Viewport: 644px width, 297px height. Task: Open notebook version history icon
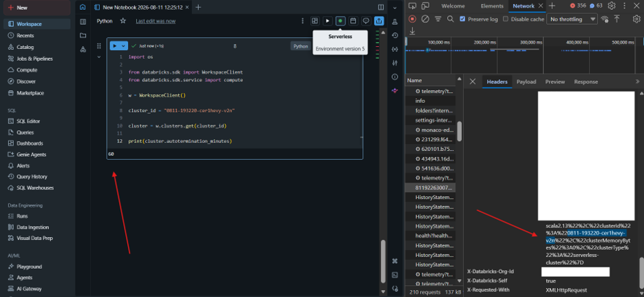click(395, 35)
